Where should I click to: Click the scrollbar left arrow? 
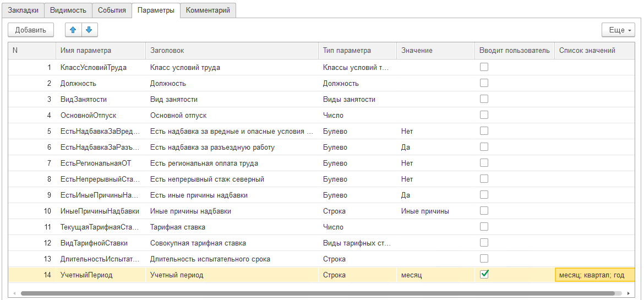[x=15, y=293]
